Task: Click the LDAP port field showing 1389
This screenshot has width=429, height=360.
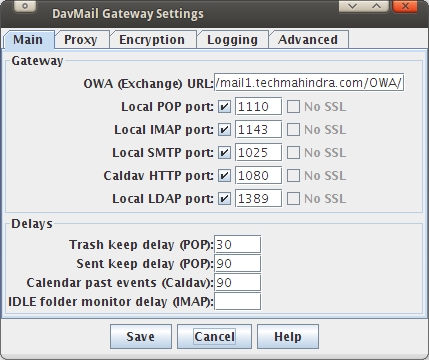Action: 259,199
